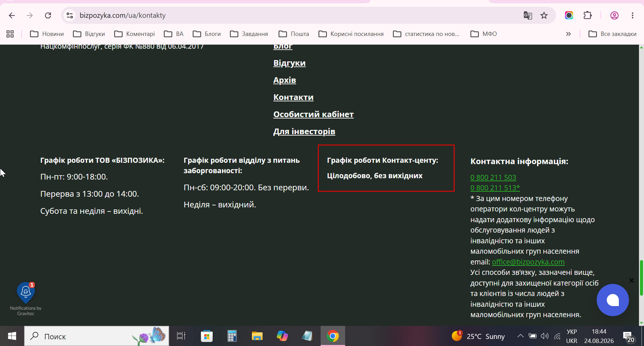Select the text Пн-пт: 9:00-18:00.
This screenshot has height=346, width=644.
[74, 177]
